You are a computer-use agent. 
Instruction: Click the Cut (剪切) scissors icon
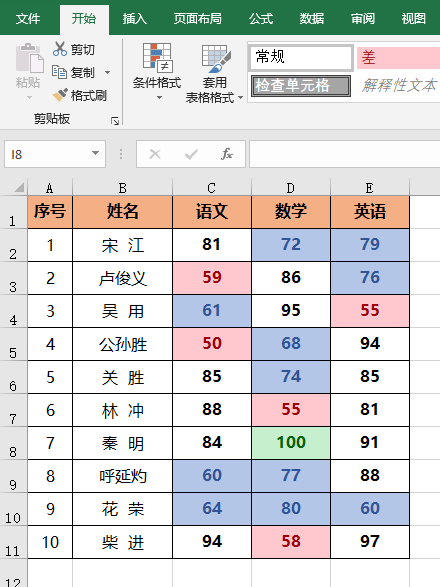(x=60, y=49)
